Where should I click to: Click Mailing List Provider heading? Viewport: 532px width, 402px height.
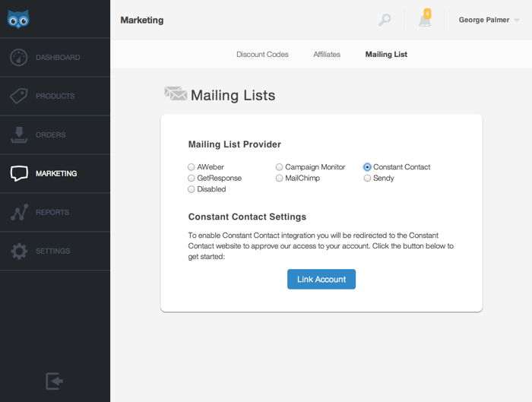click(234, 144)
